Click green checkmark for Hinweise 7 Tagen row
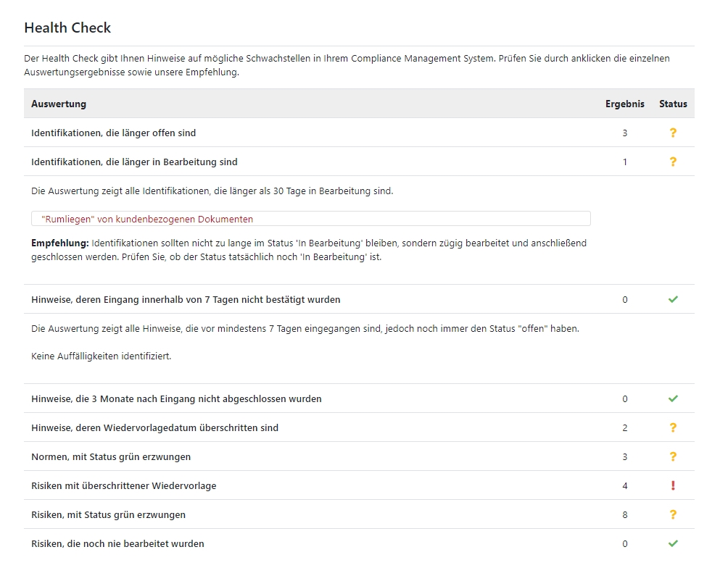This screenshot has width=728, height=568. 672,300
